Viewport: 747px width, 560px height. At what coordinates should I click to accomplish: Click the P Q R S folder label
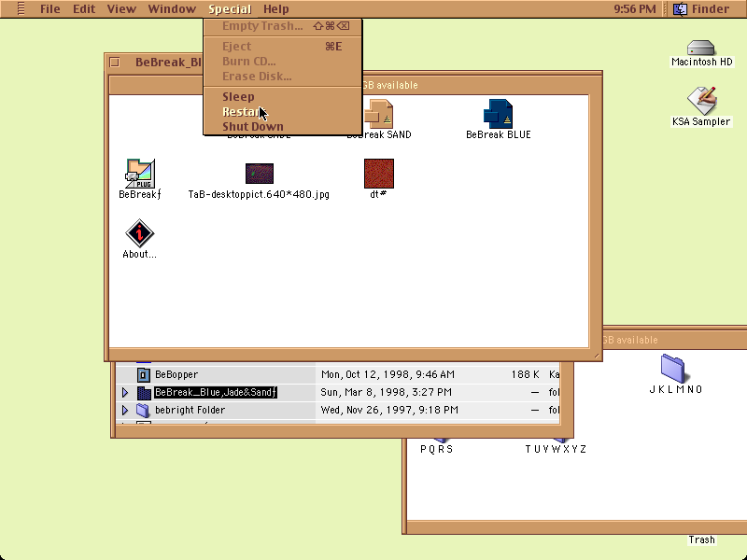436,449
